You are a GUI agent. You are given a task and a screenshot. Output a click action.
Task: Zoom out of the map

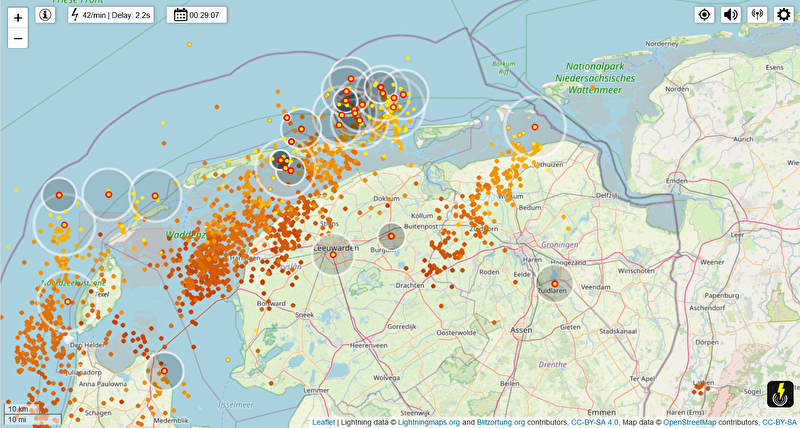[18, 38]
